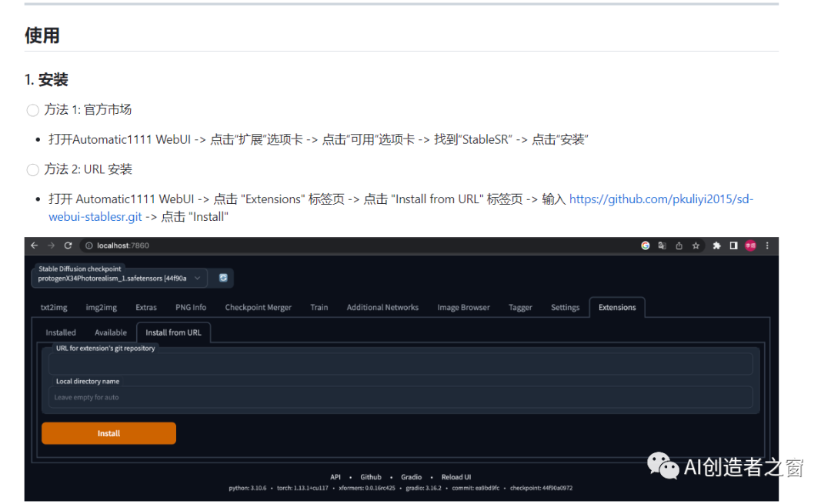
Task: Open the red profile avatar
Action: click(x=750, y=245)
